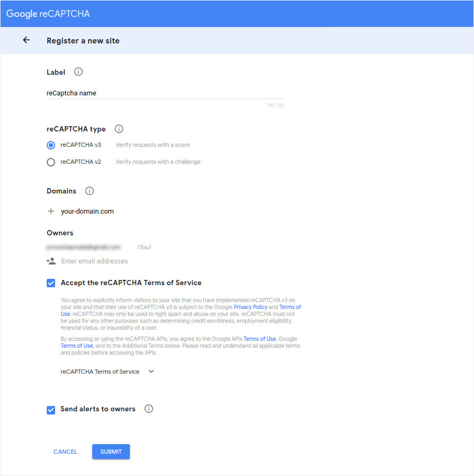Click the Send alerts to owners info icon

tap(148, 408)
